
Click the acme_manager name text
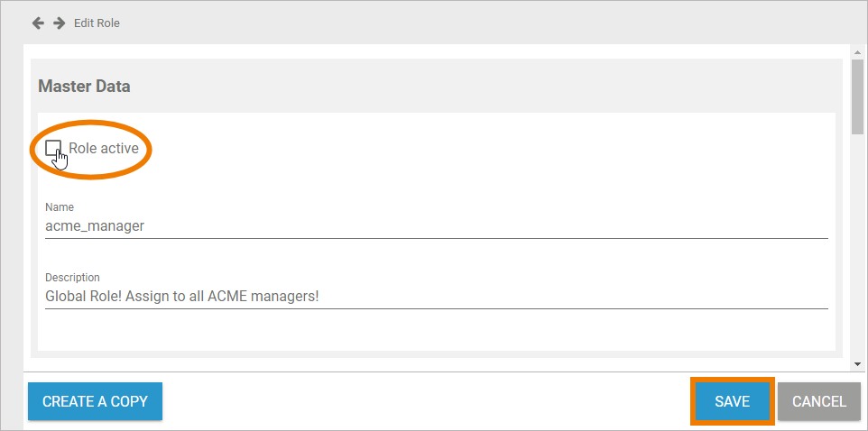click(95, 226)
